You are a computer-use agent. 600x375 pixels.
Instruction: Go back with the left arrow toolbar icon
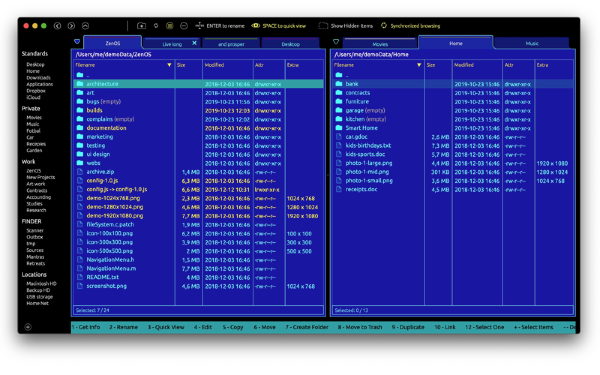point(57,26)
